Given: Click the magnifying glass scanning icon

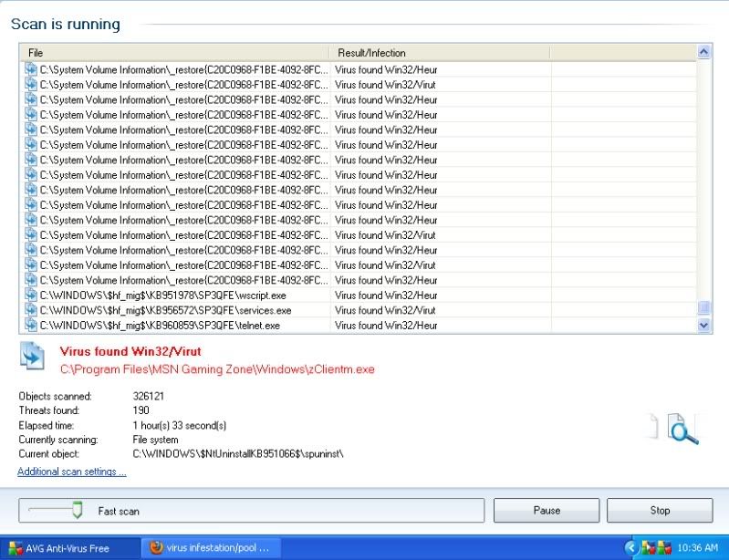Looking at the screenshot, I should point(682,429).
